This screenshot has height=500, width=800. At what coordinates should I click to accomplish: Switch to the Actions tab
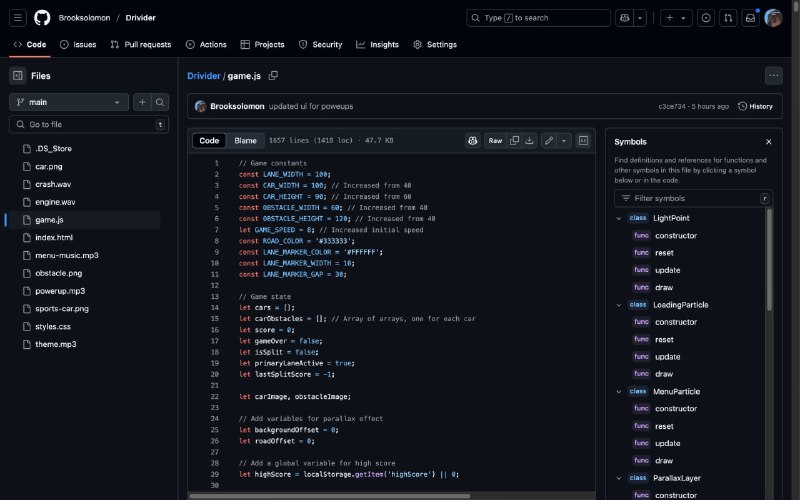click(206, 44)
